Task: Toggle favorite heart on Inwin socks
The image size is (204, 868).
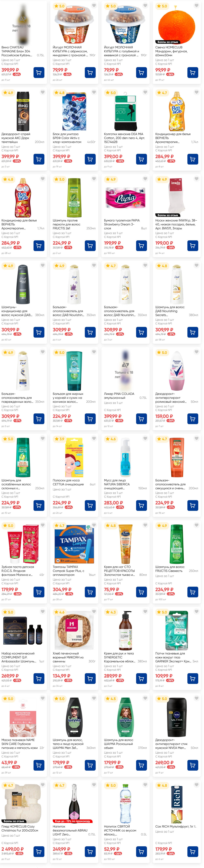Action: point(197,179)
